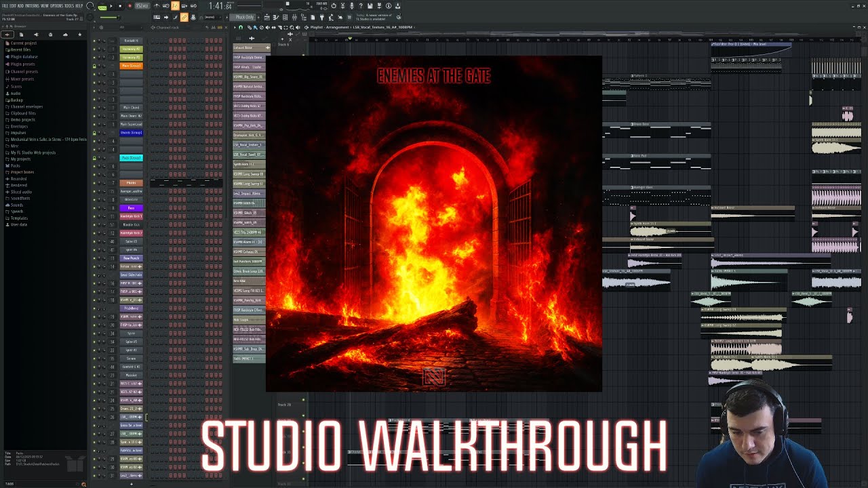Image resolution: width=868 pixels, height=488 pixels.
Task: Select the playlist Select tool
Action: [285, 27]
